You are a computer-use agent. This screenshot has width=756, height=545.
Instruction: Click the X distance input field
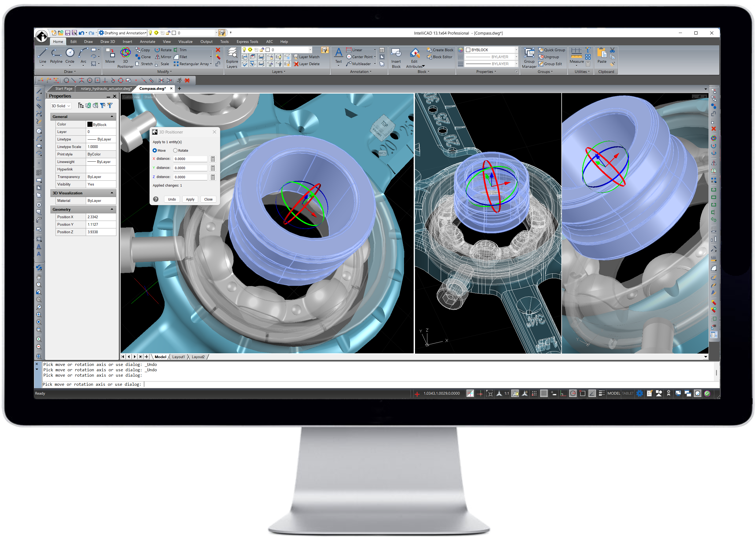point(189,159)
